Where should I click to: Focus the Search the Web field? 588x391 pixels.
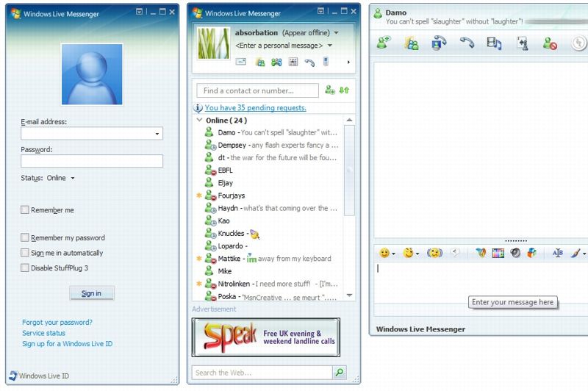point(262,372)
